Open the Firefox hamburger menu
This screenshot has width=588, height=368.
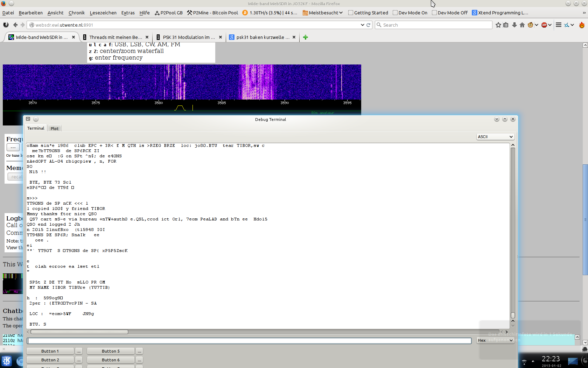pyautogui.click(x=559, y=25)
